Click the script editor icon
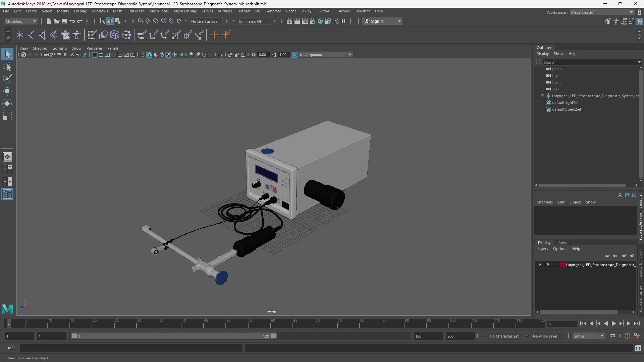 tap(638, 348)
